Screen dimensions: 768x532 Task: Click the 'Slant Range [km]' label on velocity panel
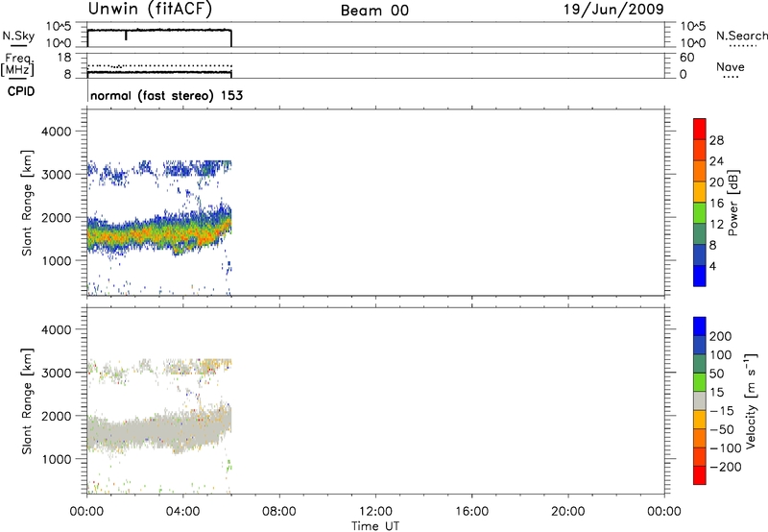(27, 401)
